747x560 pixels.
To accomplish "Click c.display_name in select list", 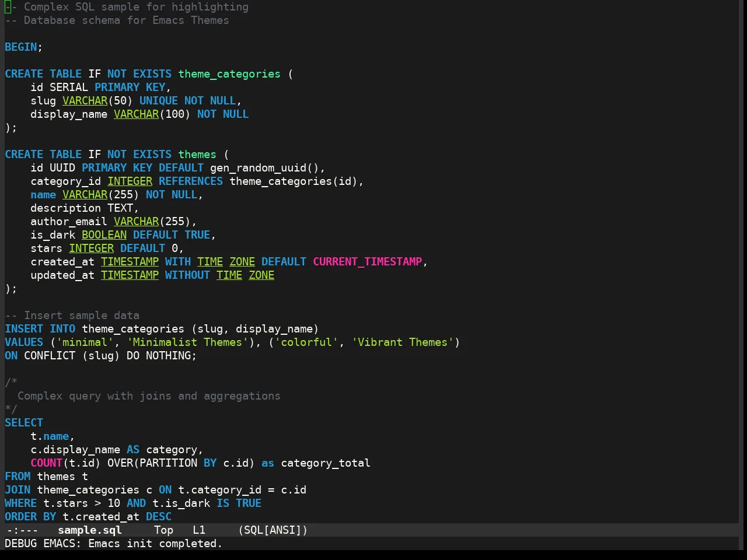I will point(75,450).
